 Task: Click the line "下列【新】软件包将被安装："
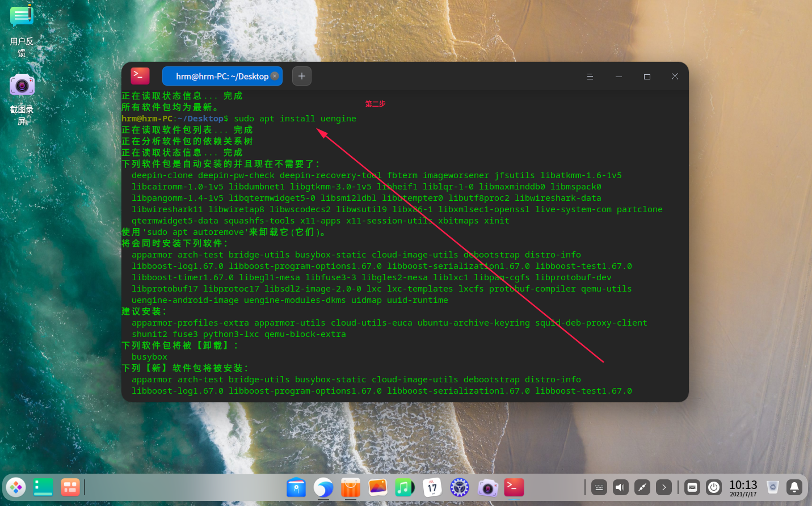(x=186, y=368)
